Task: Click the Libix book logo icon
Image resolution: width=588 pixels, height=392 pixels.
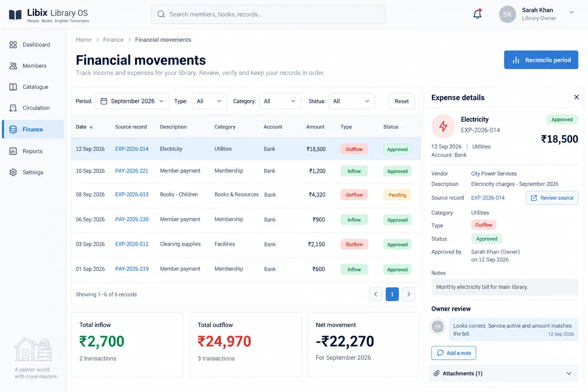Action: pyautogui.click(x=15, y=15)
